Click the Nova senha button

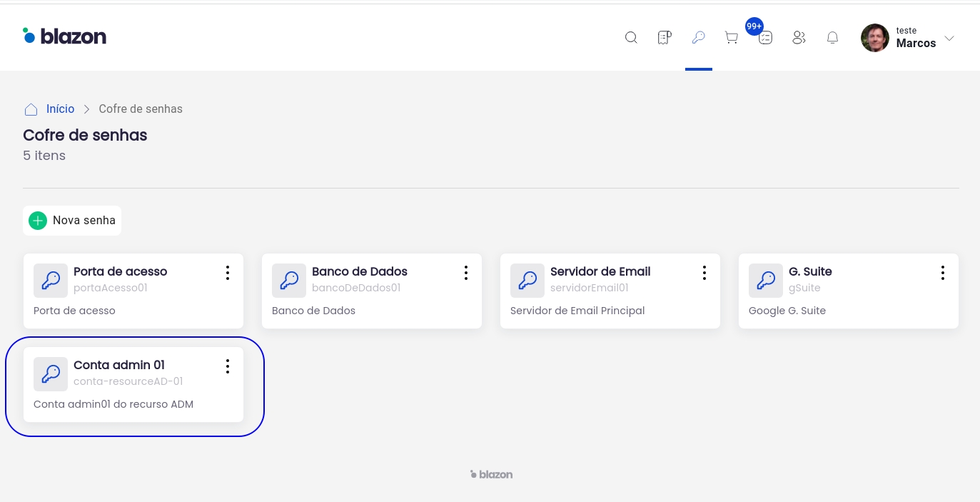tap(72, 221)
